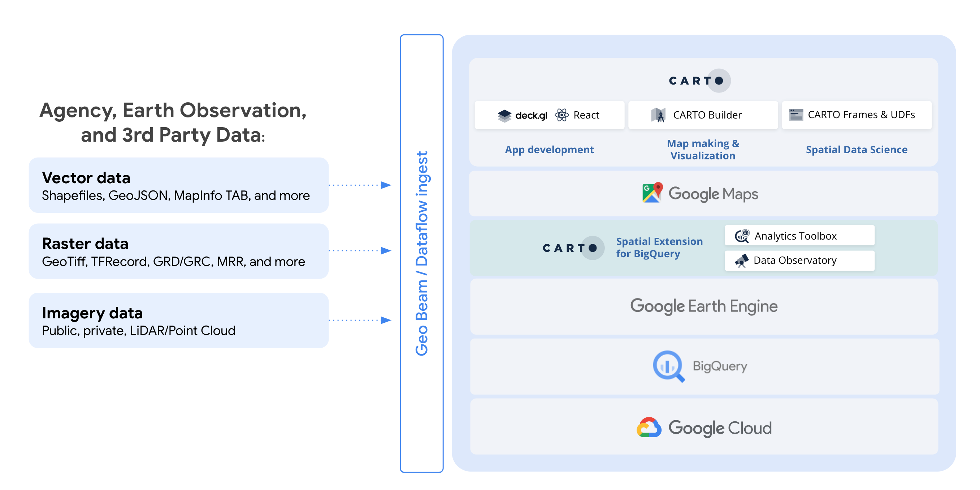Click the Spatial Data Science label

(x=856, y=150)
